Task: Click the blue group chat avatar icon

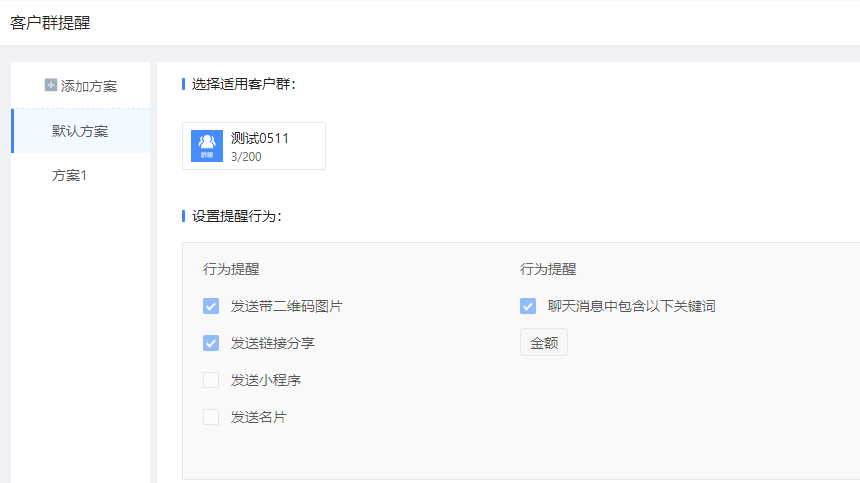Action: click(207, 146)
